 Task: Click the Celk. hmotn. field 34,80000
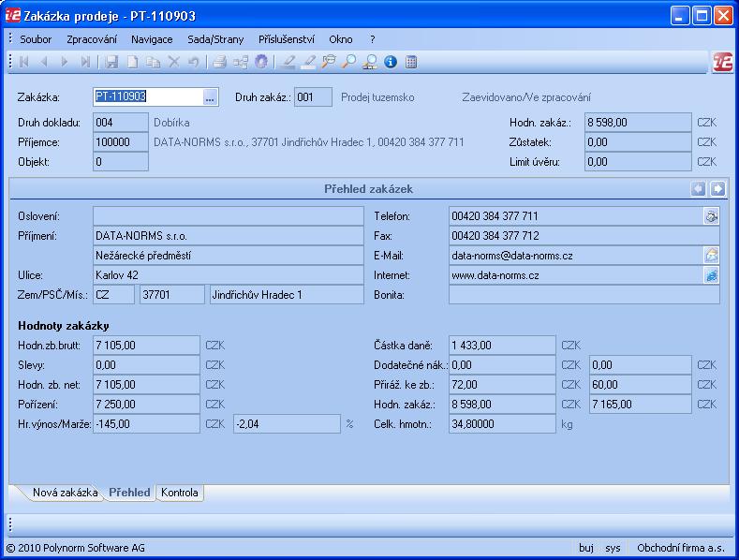click(502, 424)
